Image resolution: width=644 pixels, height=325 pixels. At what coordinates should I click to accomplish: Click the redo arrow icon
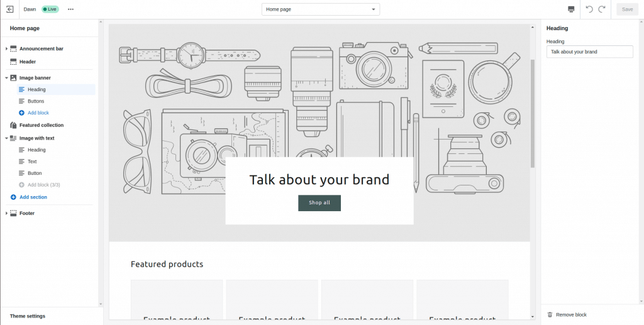click(602, 9)
